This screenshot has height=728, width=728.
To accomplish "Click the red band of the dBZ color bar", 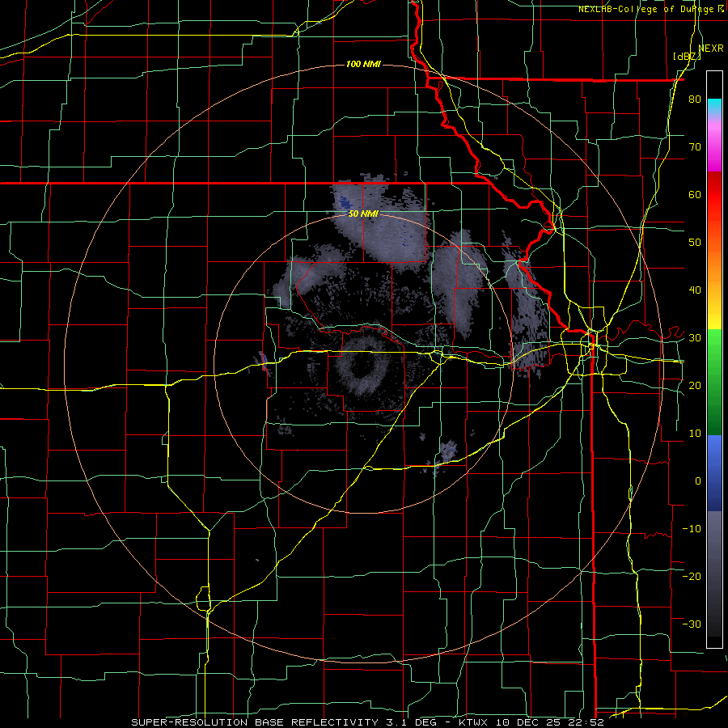I will tap(714, 195).
